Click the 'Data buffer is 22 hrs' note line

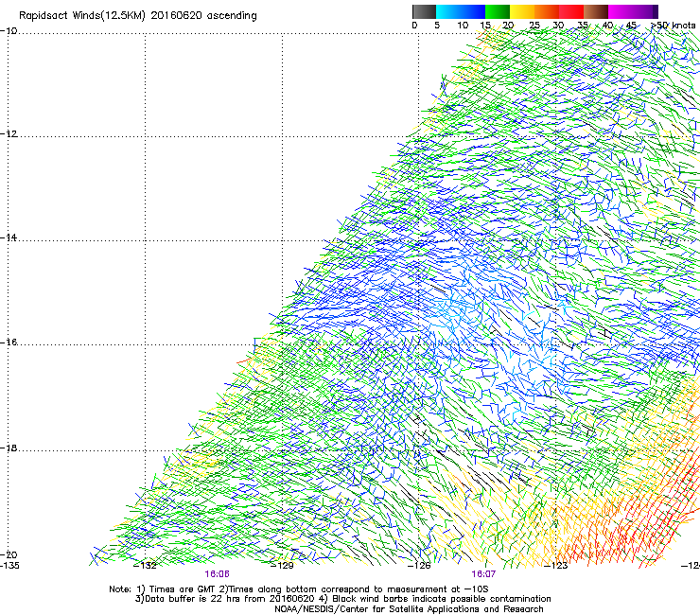342,599
